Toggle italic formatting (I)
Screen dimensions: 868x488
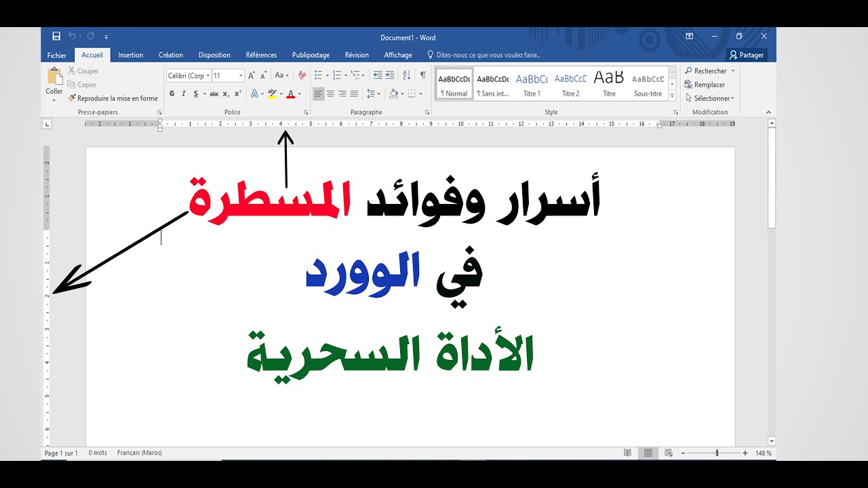[x=184, y=94]
